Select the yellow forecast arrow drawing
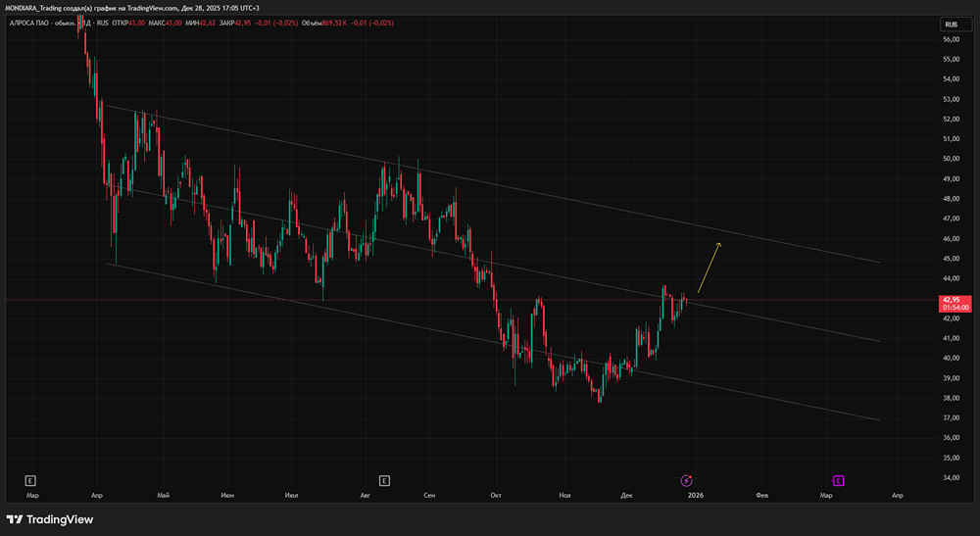Viewport: 980px width, 536px height. point(710,267)
